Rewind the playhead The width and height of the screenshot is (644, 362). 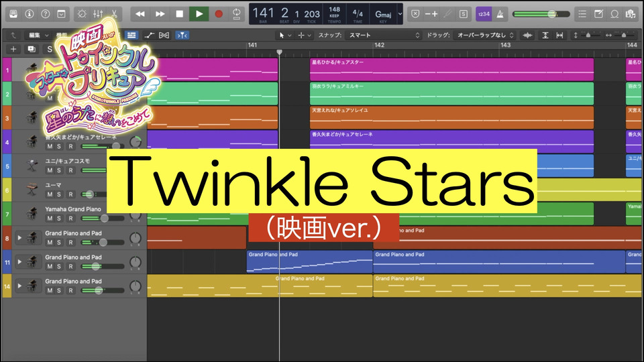[x=140, y=14]
